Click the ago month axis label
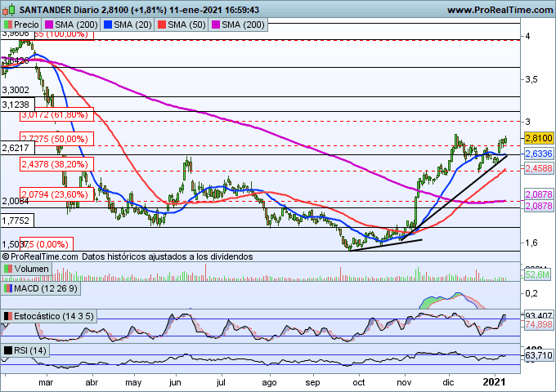 pyautogui.click(x=269, y=383)
